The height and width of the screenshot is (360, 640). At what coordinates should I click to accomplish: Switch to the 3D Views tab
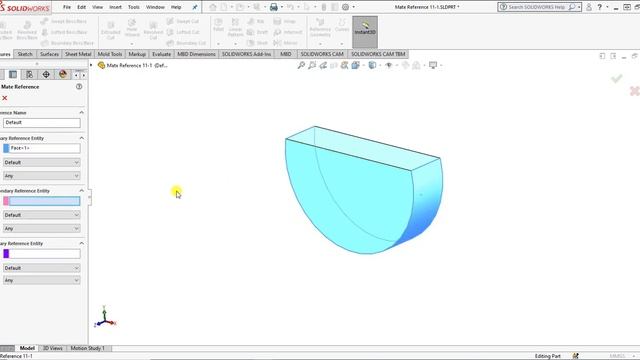[x=53, y=348]
